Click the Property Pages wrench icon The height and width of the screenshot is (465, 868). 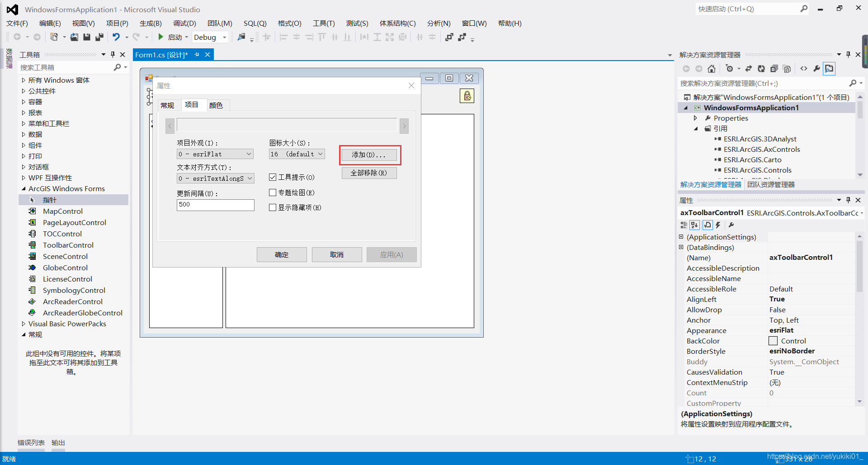point(731,225)
